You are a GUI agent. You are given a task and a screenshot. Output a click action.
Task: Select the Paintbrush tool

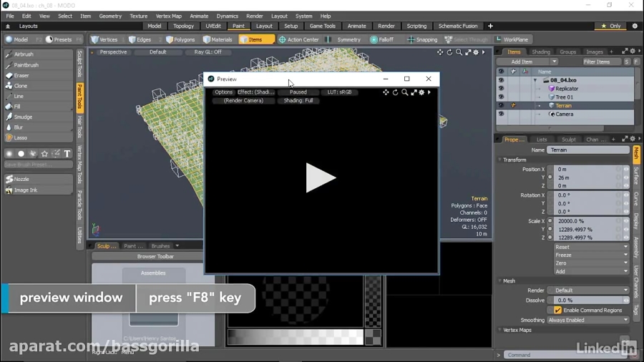click(26, 65)
